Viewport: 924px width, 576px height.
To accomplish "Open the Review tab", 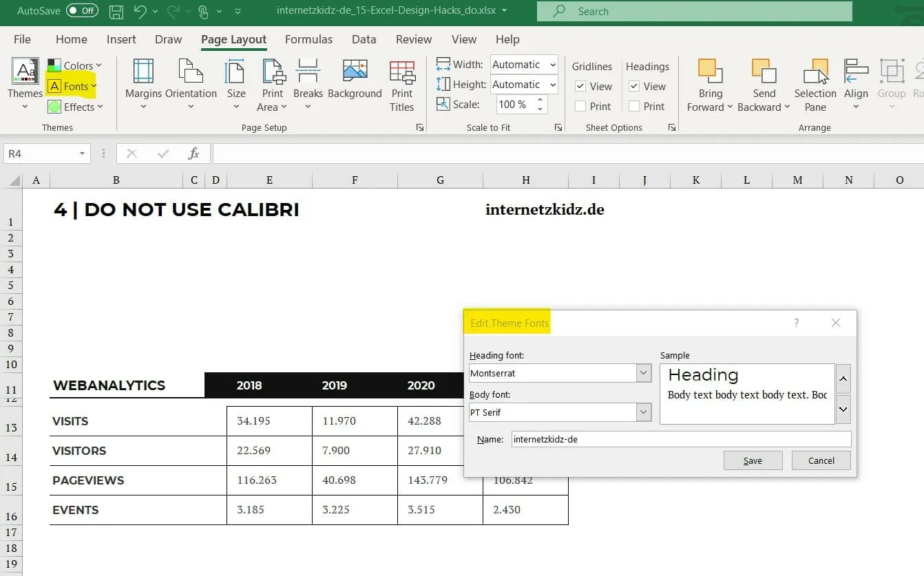I will pos(413,39).
